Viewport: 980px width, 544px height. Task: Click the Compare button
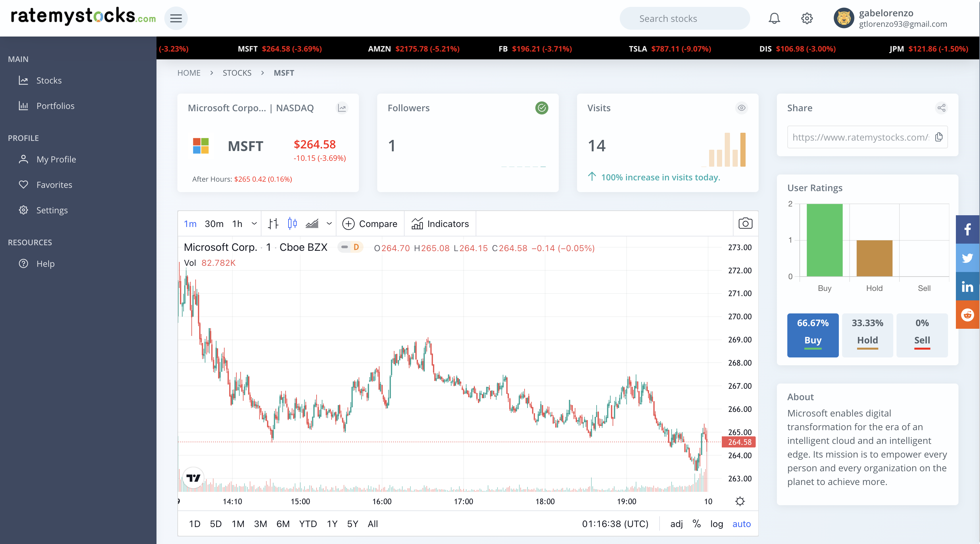(369, 224)
